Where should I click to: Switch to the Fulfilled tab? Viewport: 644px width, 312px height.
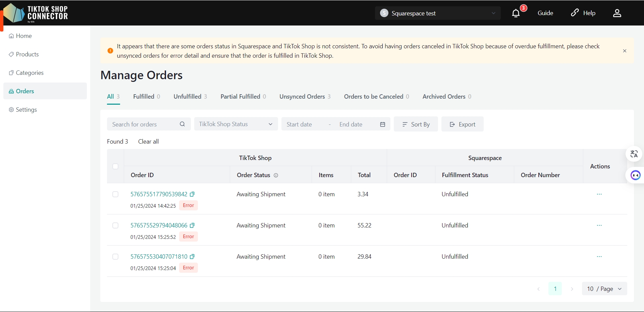tap(147, 97)
